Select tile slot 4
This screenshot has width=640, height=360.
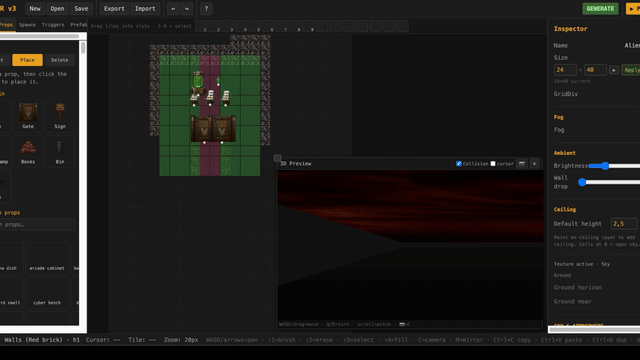tap(242, 26)
